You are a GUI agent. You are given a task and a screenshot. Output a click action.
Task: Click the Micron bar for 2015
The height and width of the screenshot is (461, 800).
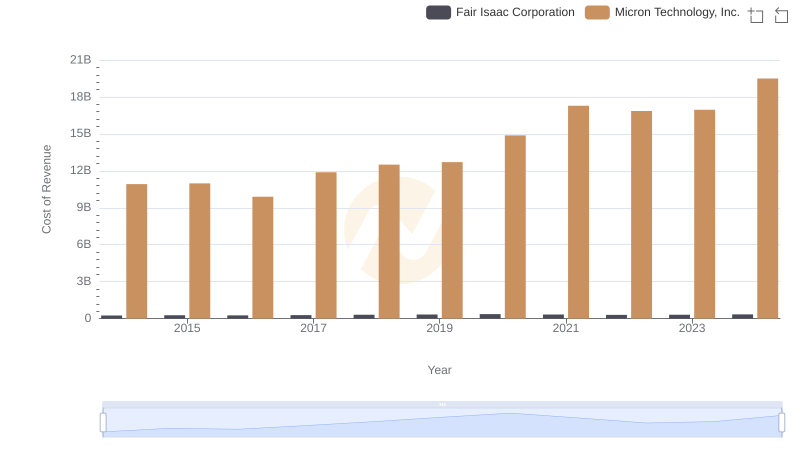tap(199, 251)
